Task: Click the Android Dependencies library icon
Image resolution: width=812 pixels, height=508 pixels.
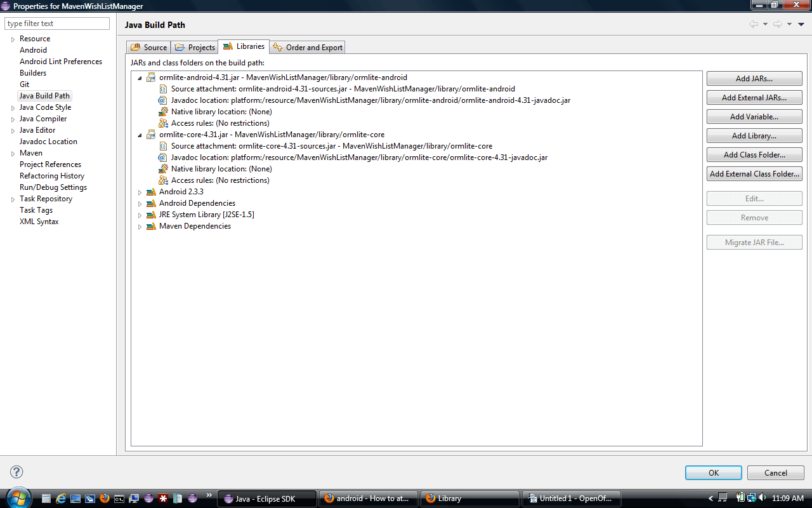Action: 151,203
